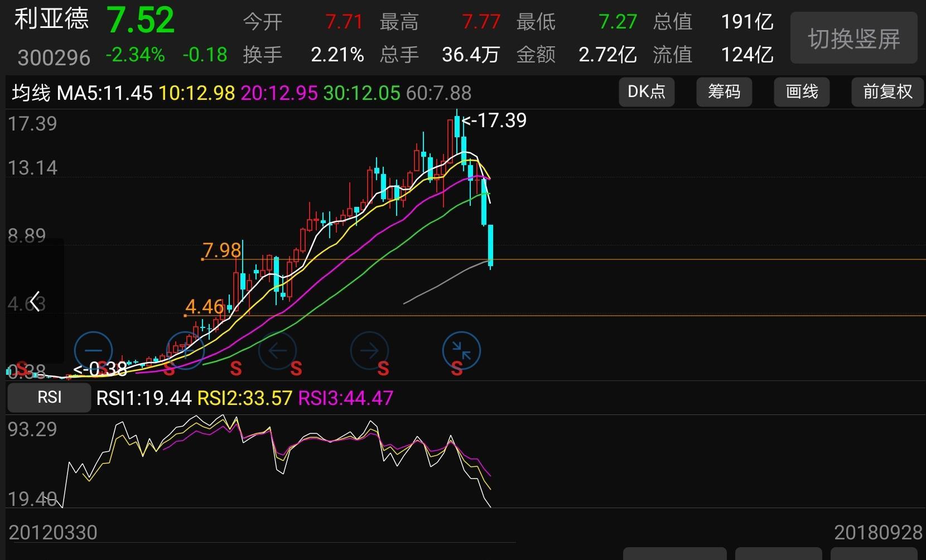
Task: Toggle 前复权 price adjustment mode
Action: (x=887, y=92)
